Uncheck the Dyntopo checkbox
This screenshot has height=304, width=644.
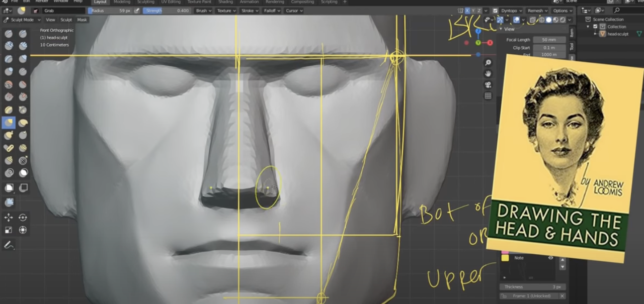495,11
